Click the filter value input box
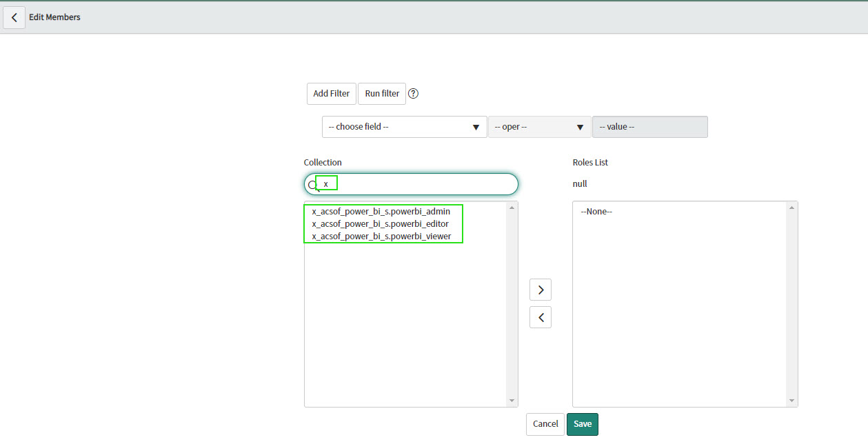 point(649,127)
